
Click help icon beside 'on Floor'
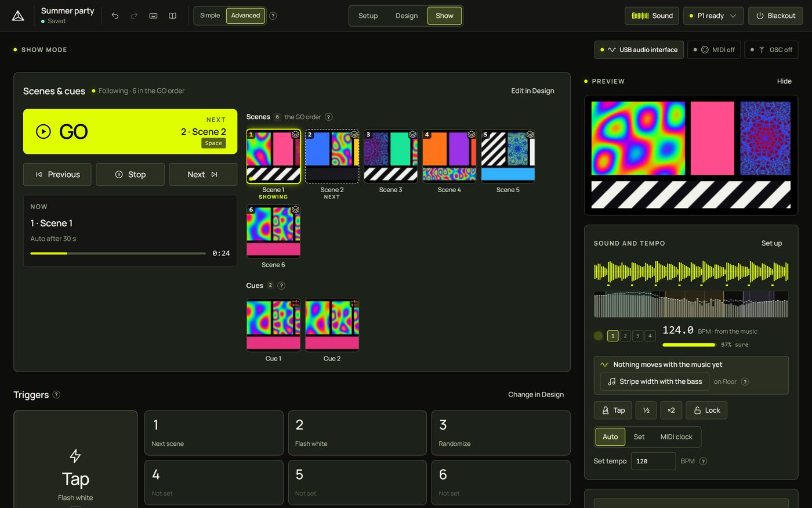(x=745, y=381)
